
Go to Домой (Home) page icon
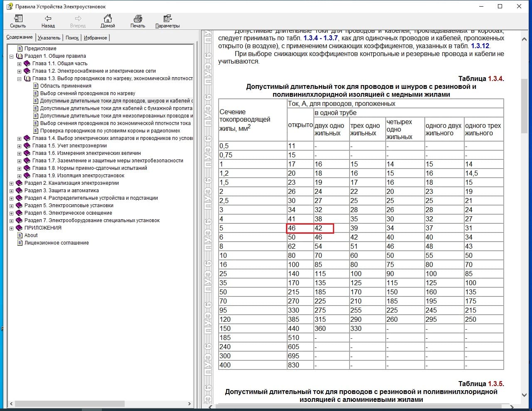(108, 19)
